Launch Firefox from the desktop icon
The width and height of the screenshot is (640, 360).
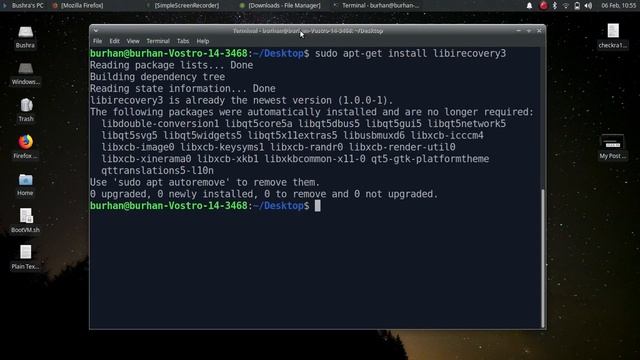click(x=25, y=147)
